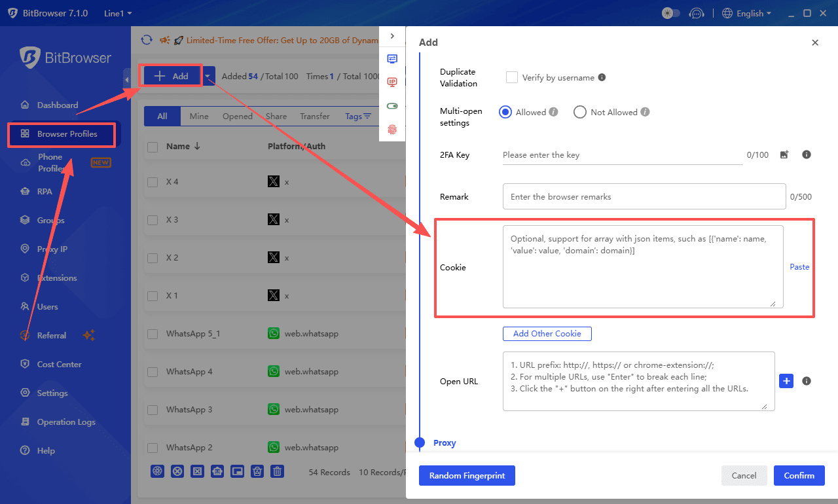Switch to the Opened tab
The image size is (838, 504).
click(237, 117)
